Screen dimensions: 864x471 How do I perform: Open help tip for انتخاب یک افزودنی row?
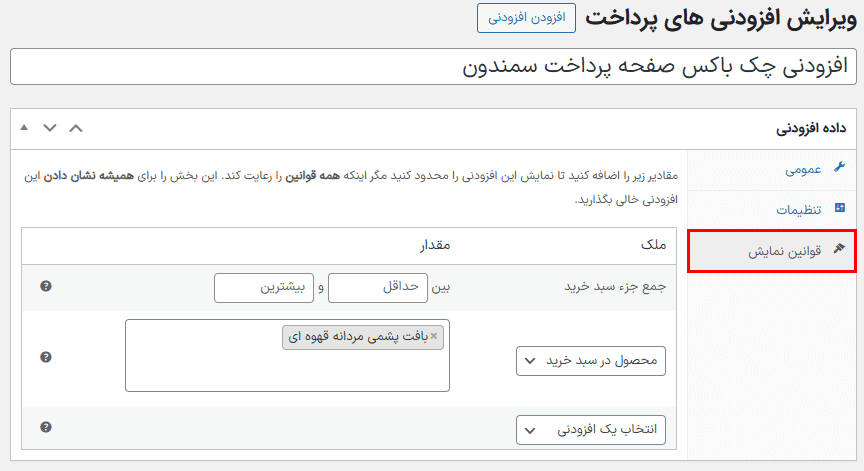(x=46, y=427)
